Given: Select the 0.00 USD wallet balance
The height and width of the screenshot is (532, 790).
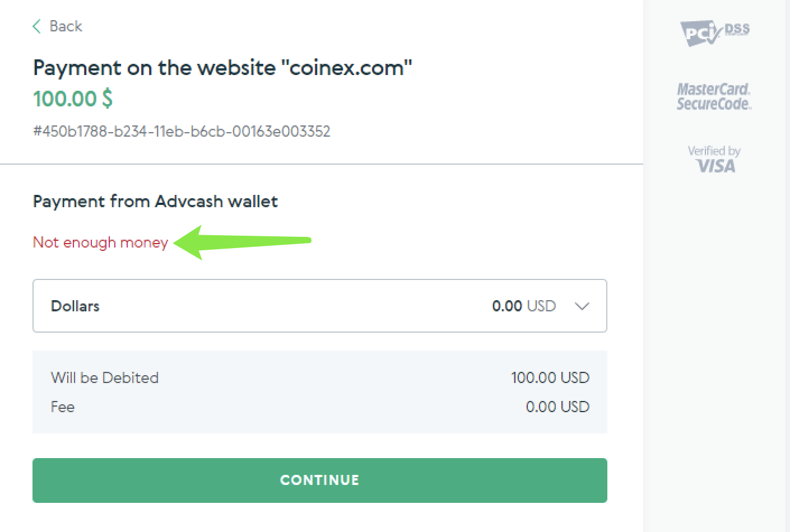Looking at the screenshot, I should 524,306.
